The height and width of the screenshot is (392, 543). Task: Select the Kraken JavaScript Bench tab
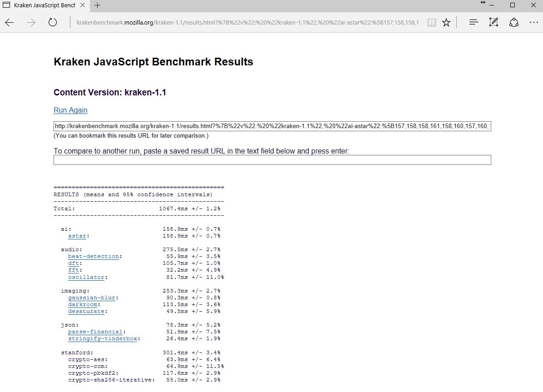(44, 5)
